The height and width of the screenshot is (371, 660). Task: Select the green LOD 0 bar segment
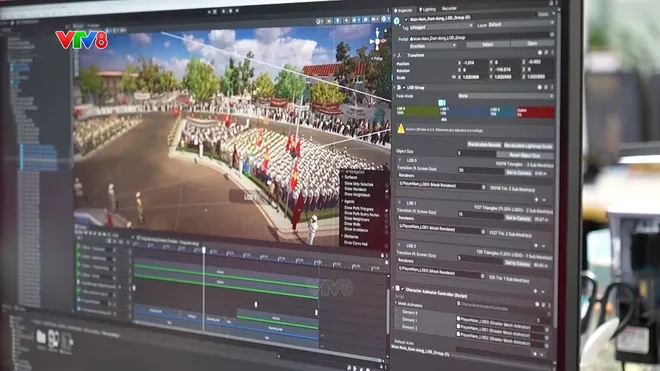[418, 111]
